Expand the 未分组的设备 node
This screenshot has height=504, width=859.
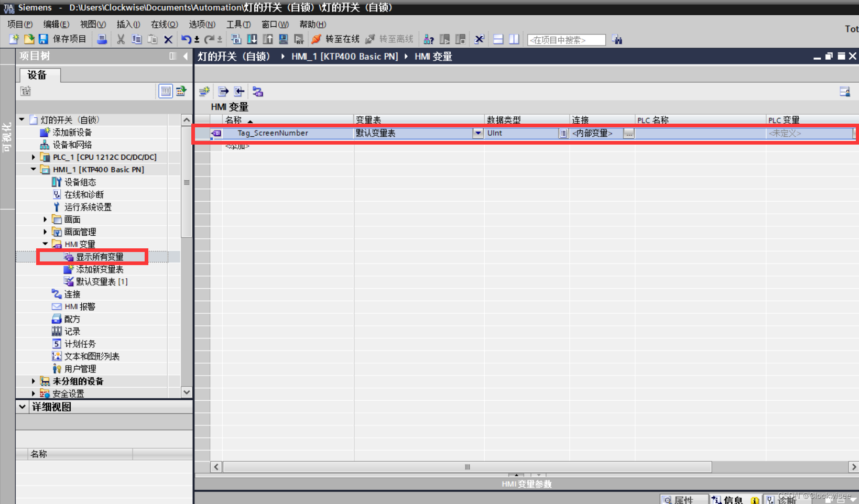(x=34, y=381)
